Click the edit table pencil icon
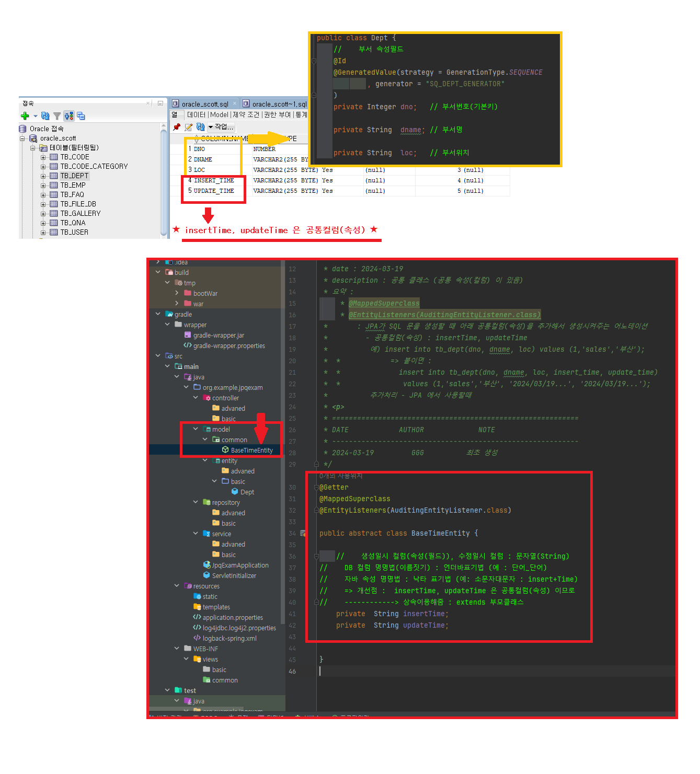Image resolution: width=700 pixels, height=774 pixels. pos(188,127)
